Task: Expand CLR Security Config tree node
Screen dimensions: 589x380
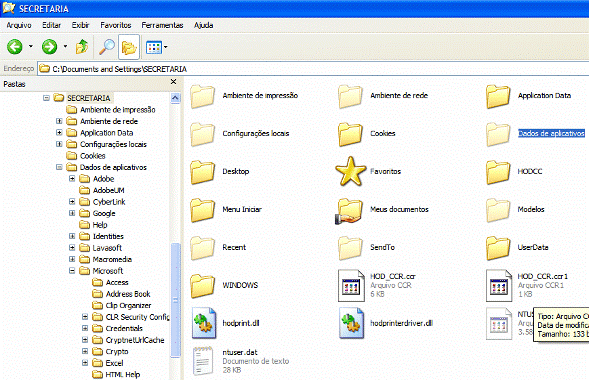Action: (85, 317)
